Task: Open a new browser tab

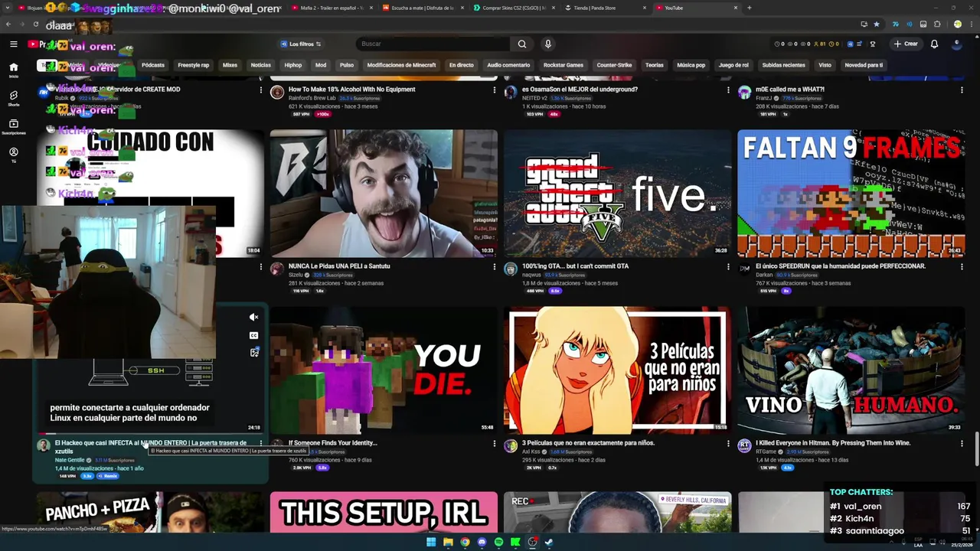Action: (x=749, y=8)
